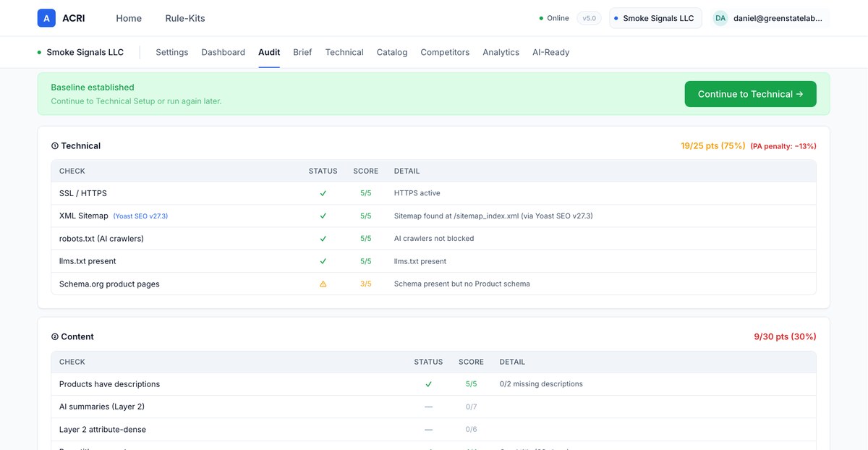Click the Baseline established heading
Viewport: 868px width, 450px height.
tap(93, 88)
